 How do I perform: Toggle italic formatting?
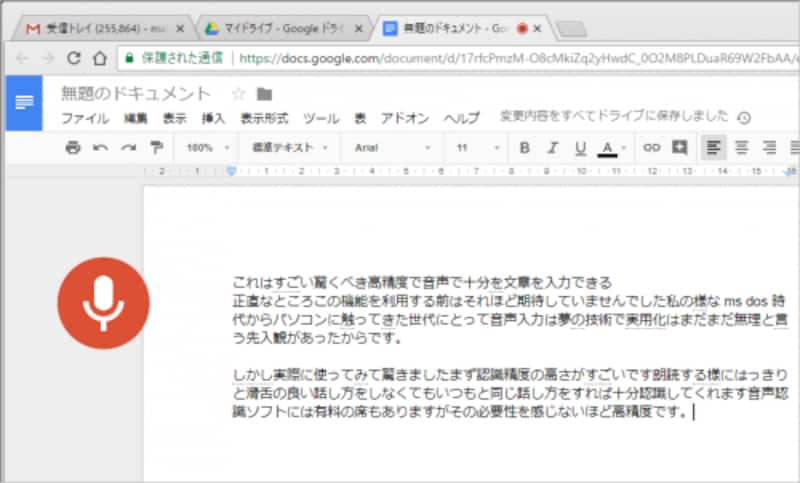(552, 148)
